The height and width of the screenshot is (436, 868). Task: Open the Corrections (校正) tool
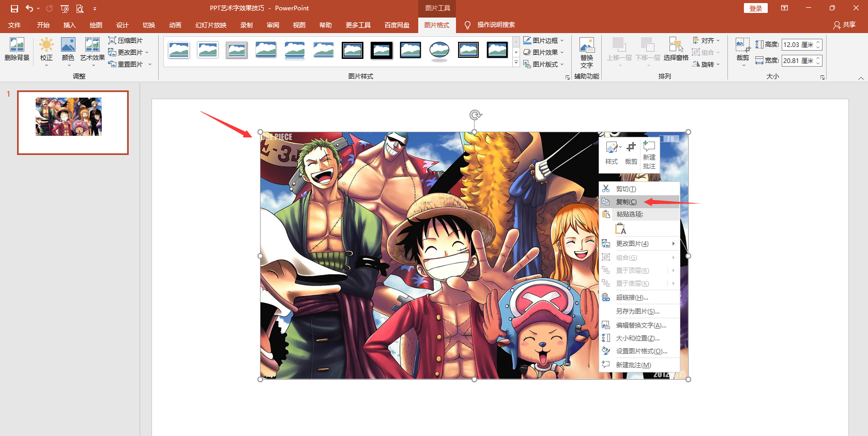47,52
